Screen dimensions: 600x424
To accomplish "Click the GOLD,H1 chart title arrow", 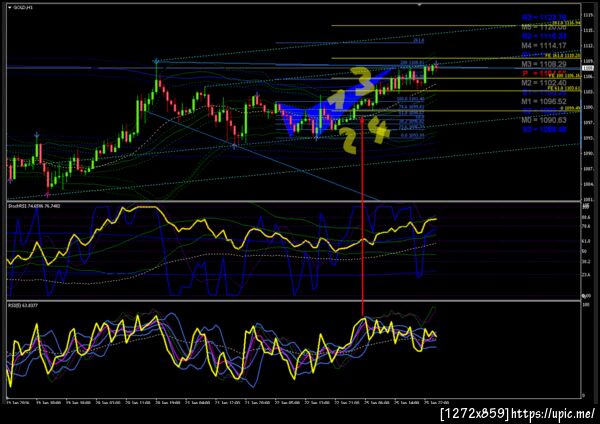I will pyautogui.click(x=10, y=7).
